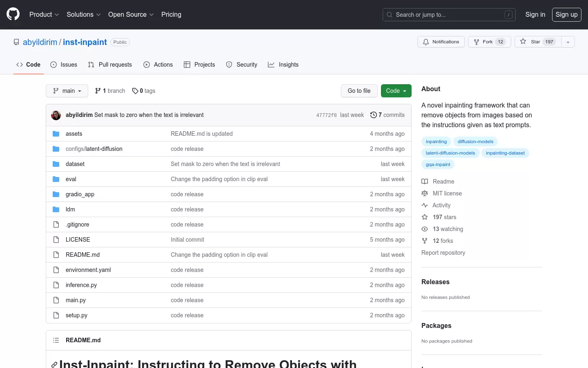Click the LICENSE file icon
The height and width of the screenshot is (368, 588).
(x=56, y=240)
